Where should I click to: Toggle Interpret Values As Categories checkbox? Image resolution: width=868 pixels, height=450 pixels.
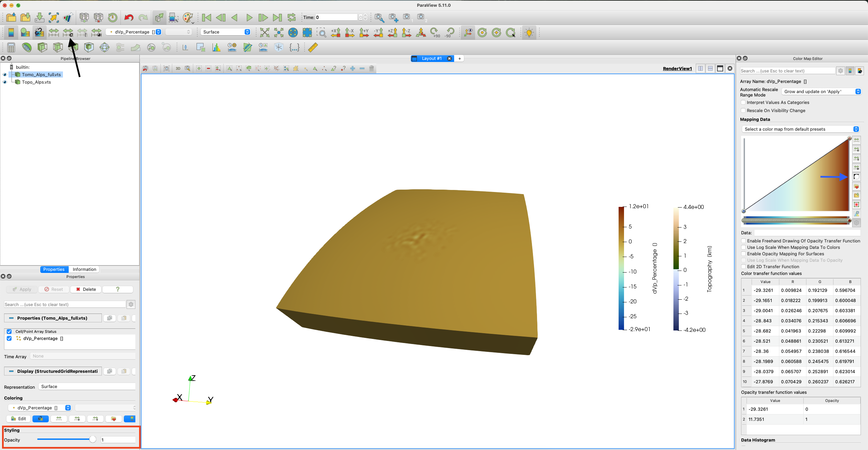(743, 102)
